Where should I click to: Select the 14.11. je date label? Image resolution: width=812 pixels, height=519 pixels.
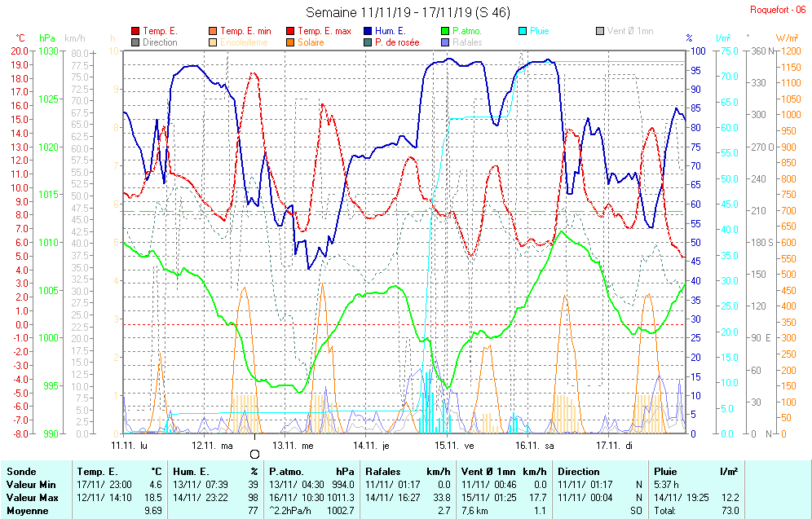click(371, 446)
